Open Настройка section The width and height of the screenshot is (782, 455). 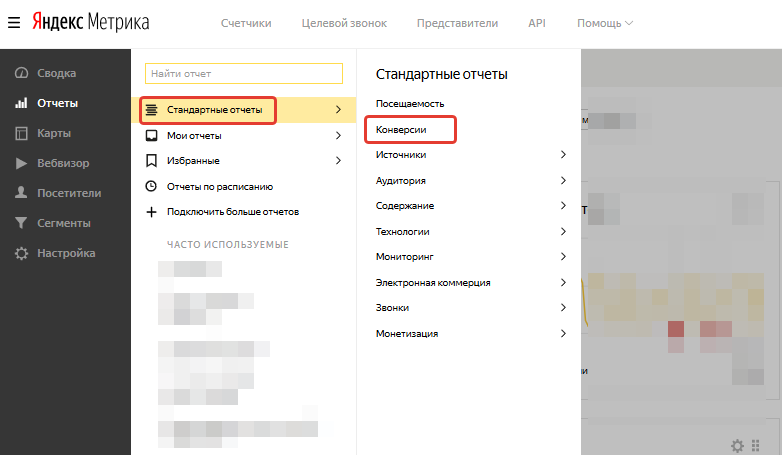[x=65, y=253]
